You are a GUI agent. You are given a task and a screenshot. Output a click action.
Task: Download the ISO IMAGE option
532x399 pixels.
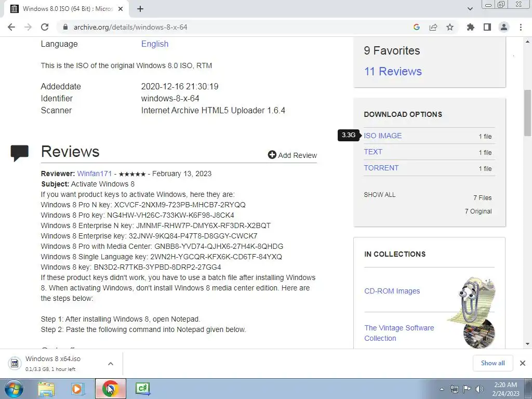383,136
